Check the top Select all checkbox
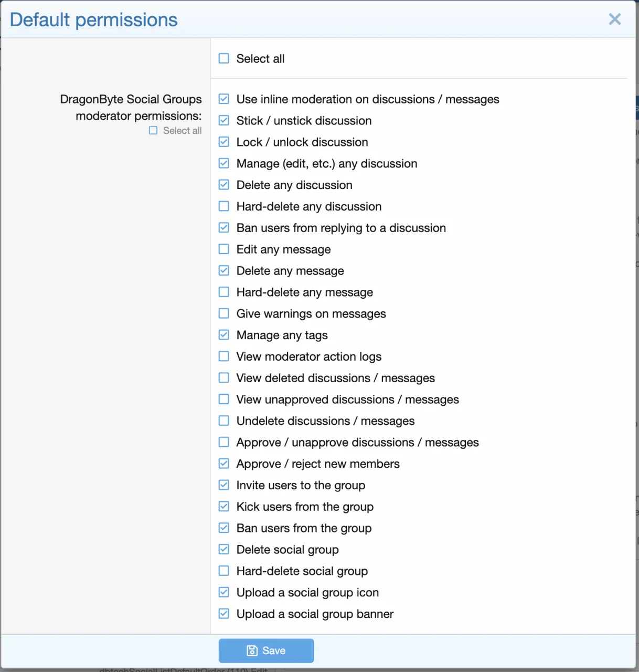Viewport: 639px width, 672px height. (224, 58)
